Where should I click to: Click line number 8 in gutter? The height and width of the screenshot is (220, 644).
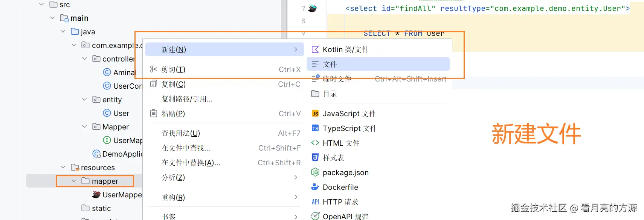click(303, 21)
